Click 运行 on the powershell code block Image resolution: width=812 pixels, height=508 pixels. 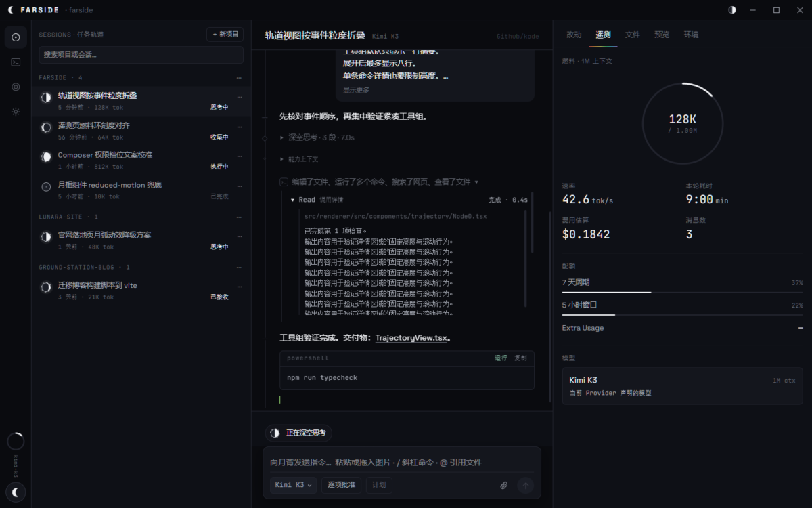501,358
